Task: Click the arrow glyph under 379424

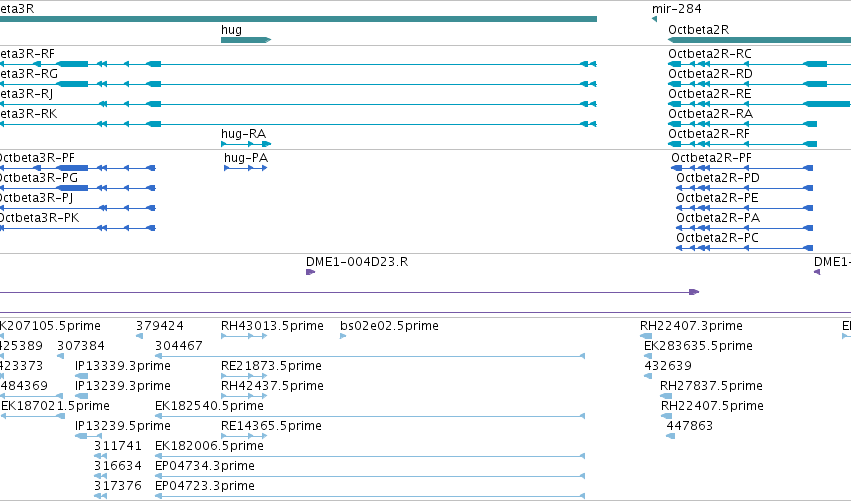Action: point(139,336)
